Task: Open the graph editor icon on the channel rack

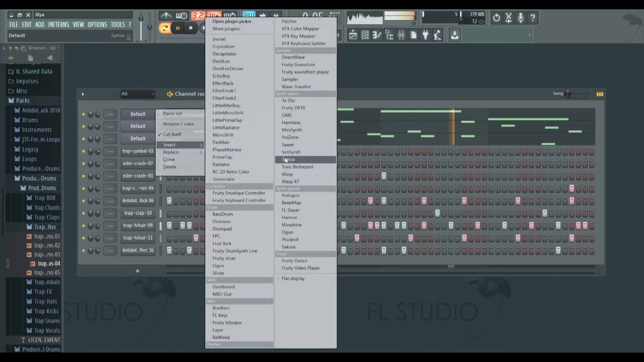Action: [x=600, y=94]
